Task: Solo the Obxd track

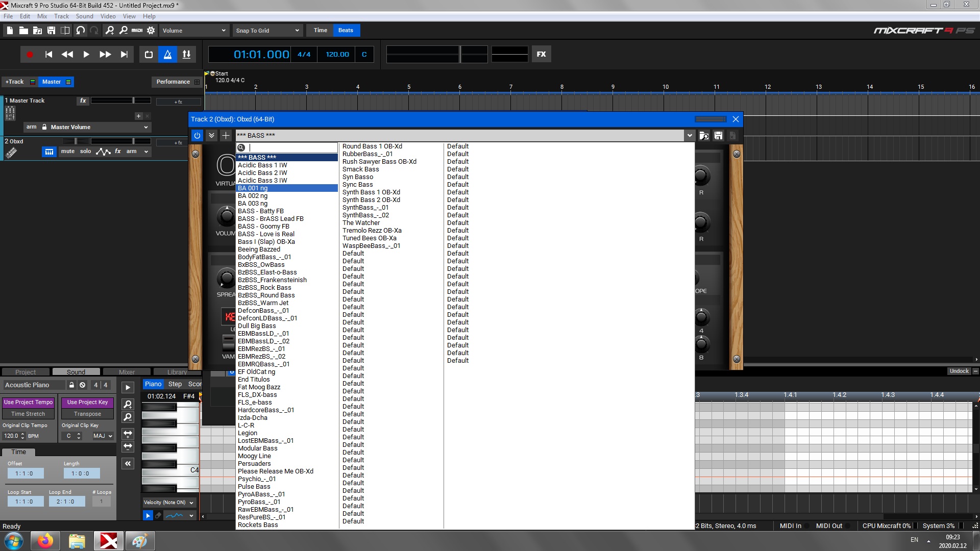Action: coord(85,152)
